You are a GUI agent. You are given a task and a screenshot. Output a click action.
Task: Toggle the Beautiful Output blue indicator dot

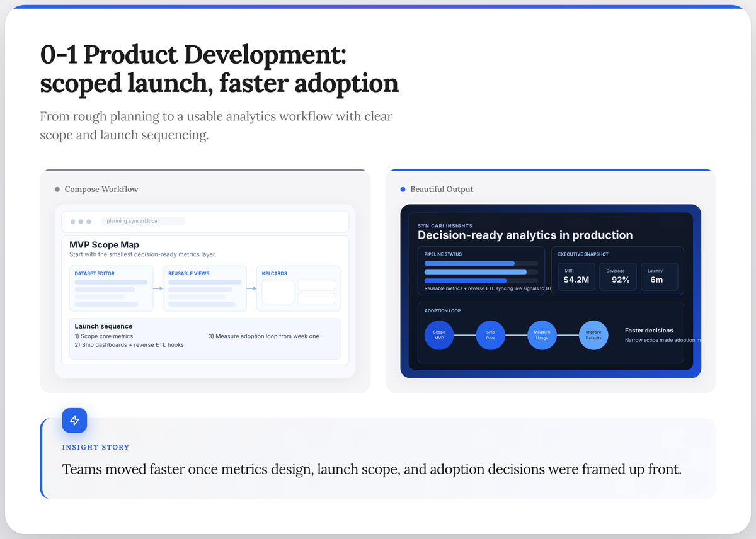click(x=403, y=189)
